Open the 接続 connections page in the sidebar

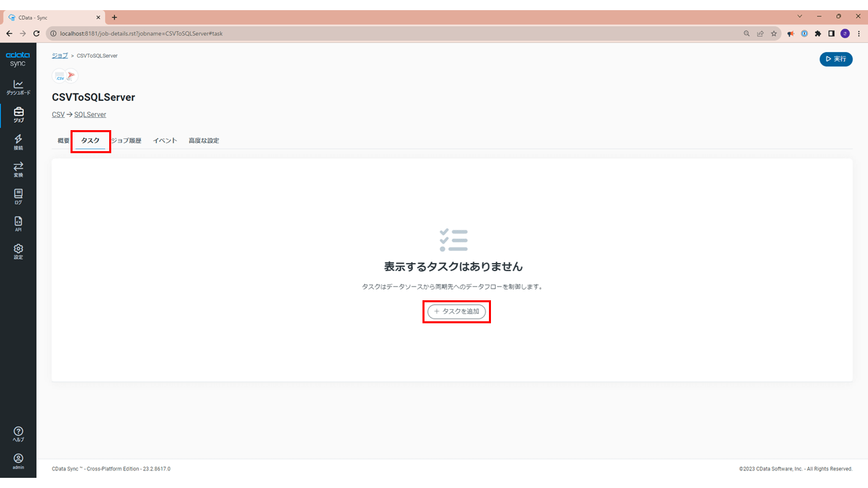[x=18, y=142]
